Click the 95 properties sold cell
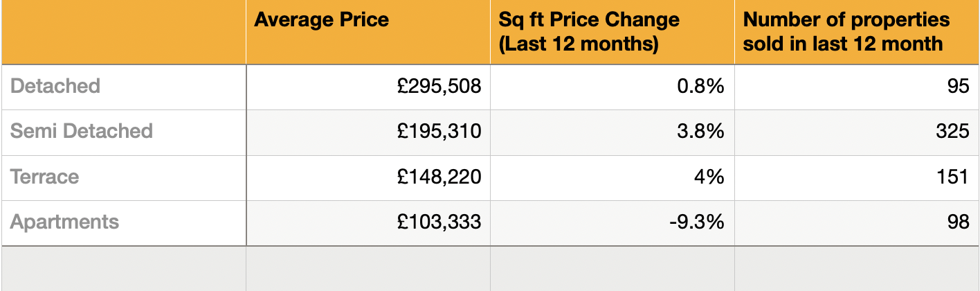Image resolution: width=980 pixels, height=291 pixels. 959,87
